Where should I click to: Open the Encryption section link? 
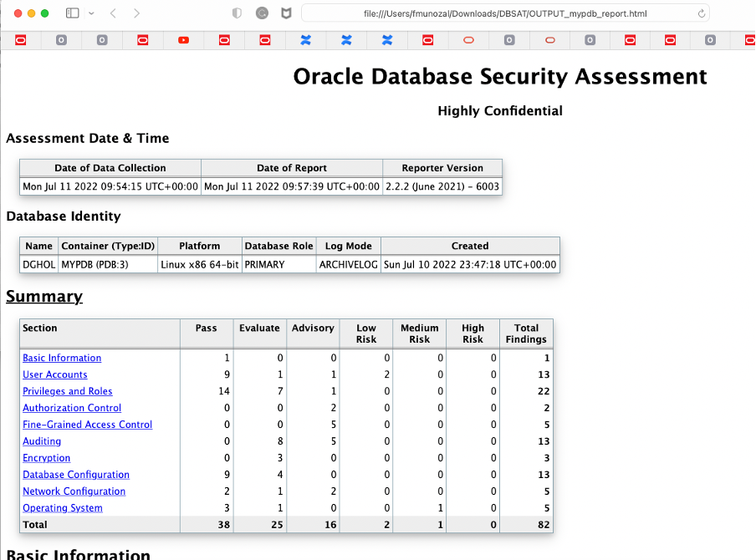[x=46, y=458]
